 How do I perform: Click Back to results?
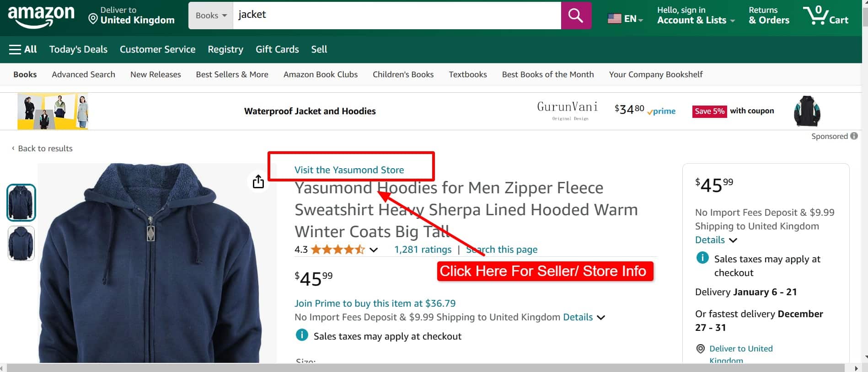point(42,149)
